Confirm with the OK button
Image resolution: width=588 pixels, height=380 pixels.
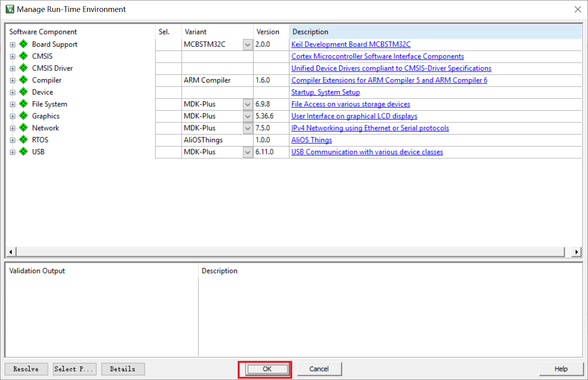click(267, 369)
